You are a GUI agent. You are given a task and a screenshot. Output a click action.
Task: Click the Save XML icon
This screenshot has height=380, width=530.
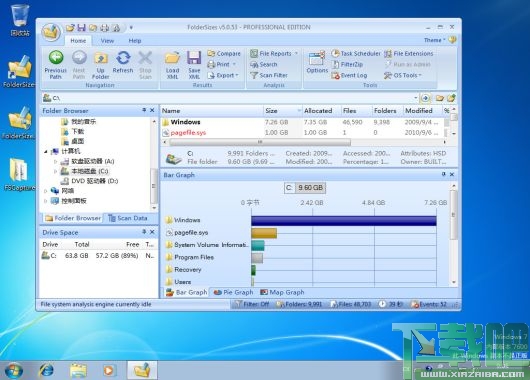click(194, 65)
